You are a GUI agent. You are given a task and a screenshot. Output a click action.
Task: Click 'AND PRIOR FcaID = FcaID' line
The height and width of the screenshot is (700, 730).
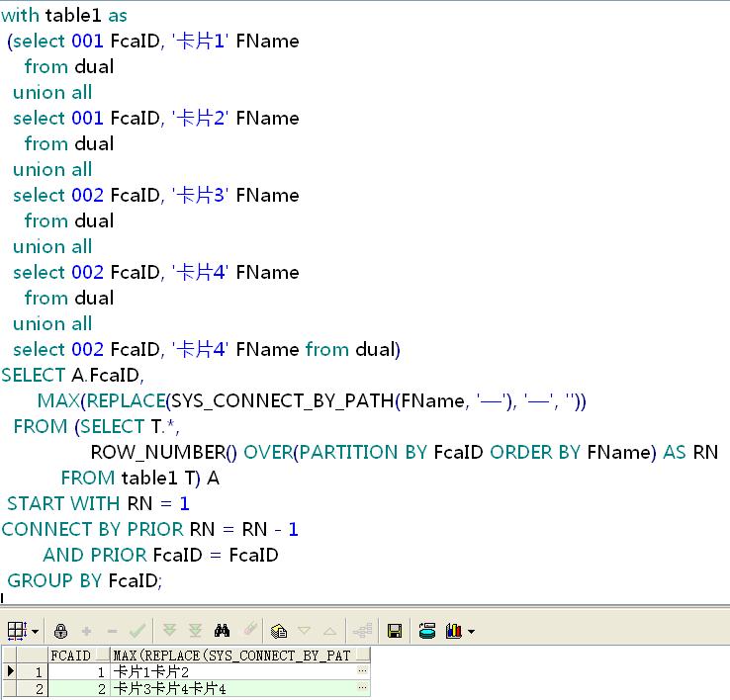coord(160,555)
